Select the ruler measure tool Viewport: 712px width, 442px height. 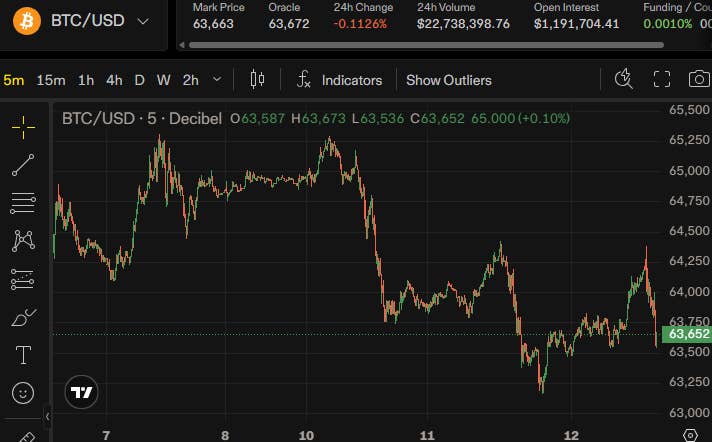tap(25, 437)
